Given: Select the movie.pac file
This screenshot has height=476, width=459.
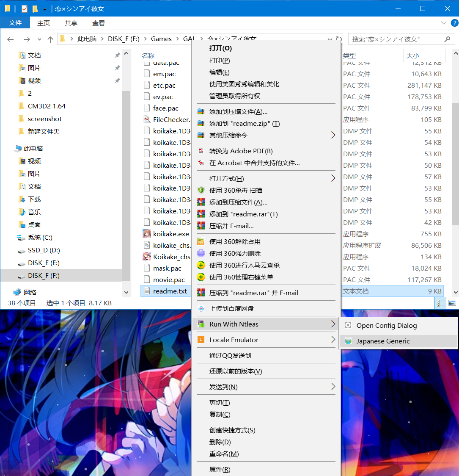Looking at the screenshot, I should click(169, 280).
